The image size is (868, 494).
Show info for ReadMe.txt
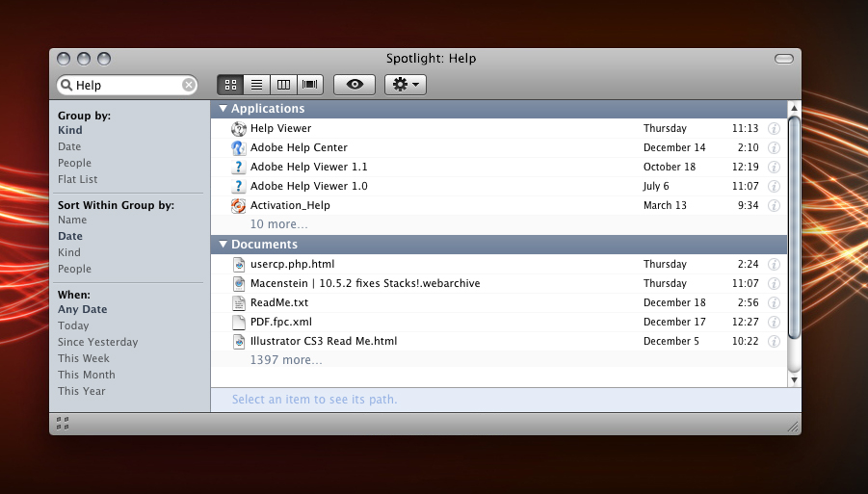[774, 303]
